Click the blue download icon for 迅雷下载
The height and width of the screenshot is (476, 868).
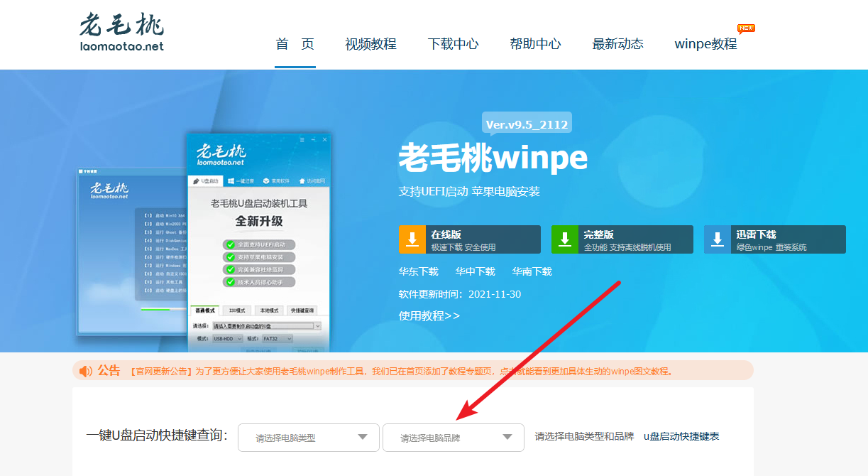click(x=718, y=239)
